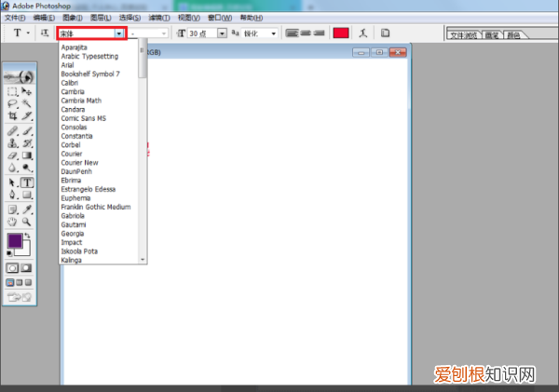Open the Type tool preset picker arrow
Viewport: 559px width, 392px height.
(28, 34)
